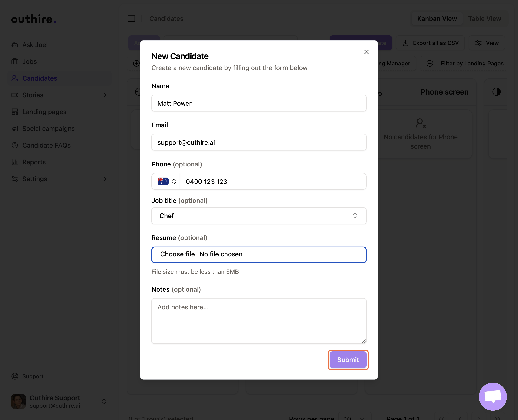Viewport: 518px width, 420px height.
Task: Click the Landing pages layout icon
Action: point(15,112)
